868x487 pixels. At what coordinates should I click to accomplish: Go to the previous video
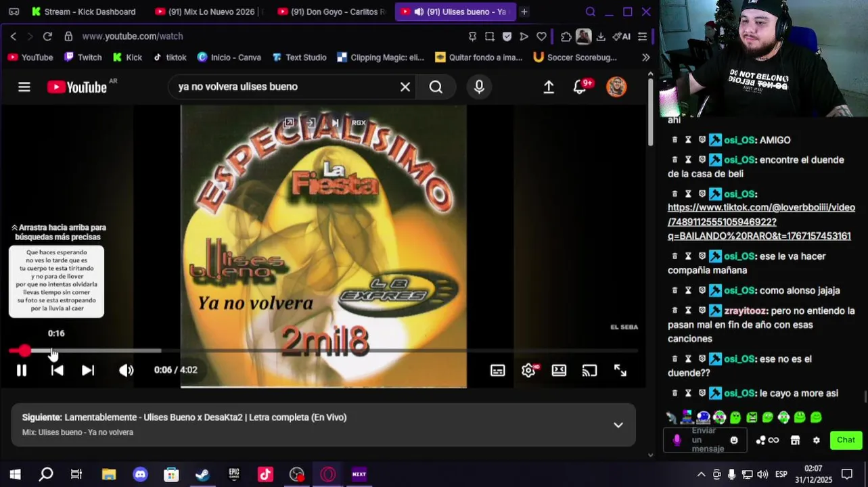[x=58, y=370]
